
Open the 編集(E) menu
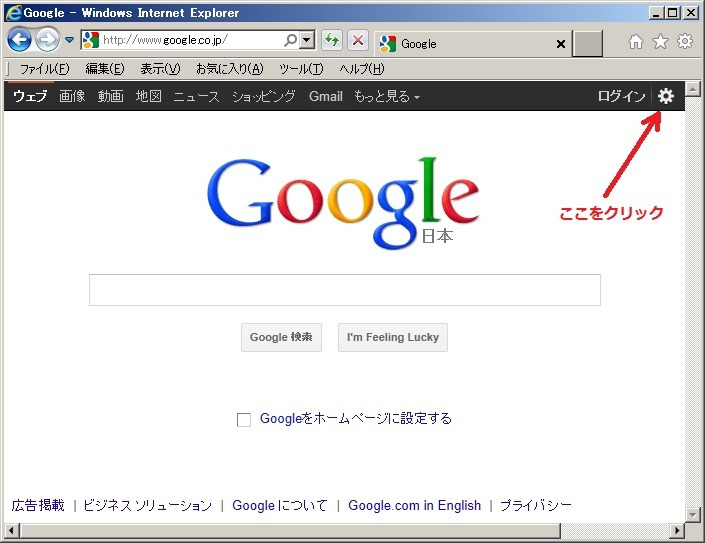click(105, 69)
